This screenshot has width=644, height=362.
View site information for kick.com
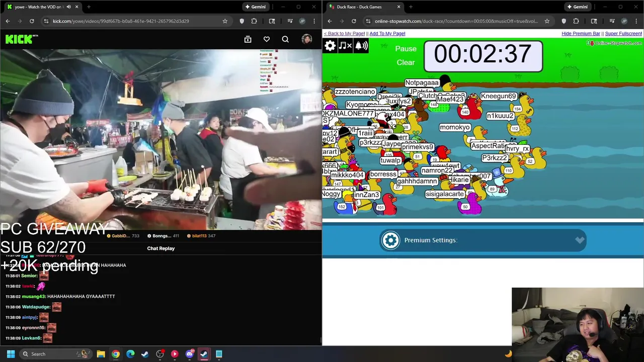tap(46, 21)
